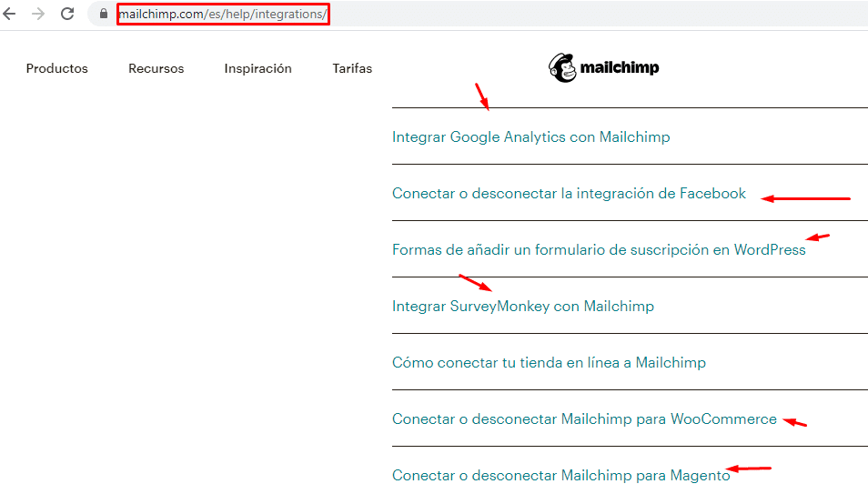Click the Mailchimp monkey logo icon
Screen dimensions: 868x494
pyautogui.click(x=562, y=68)
